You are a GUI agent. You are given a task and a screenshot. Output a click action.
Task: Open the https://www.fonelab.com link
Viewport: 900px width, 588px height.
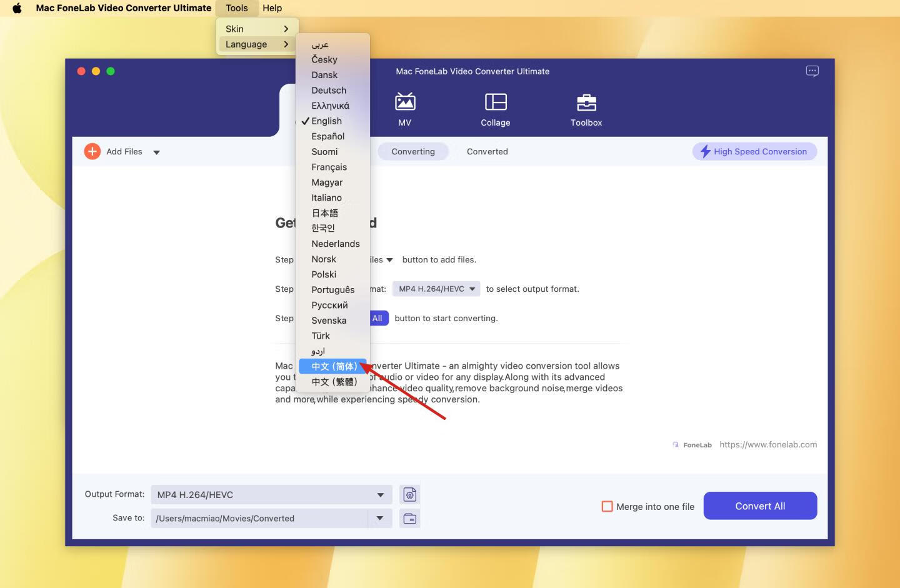[768, 444]
